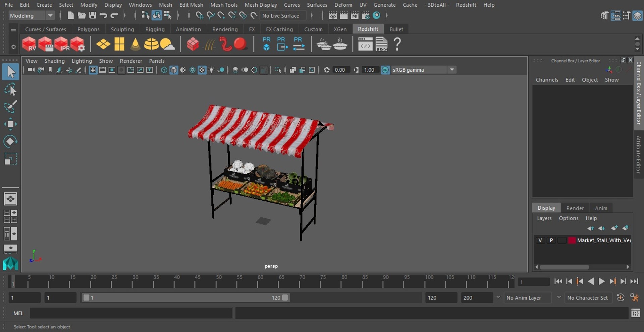Click the layer list horizontal scrollbar
This screenshot has width=644, height=332.
(564, 267)
